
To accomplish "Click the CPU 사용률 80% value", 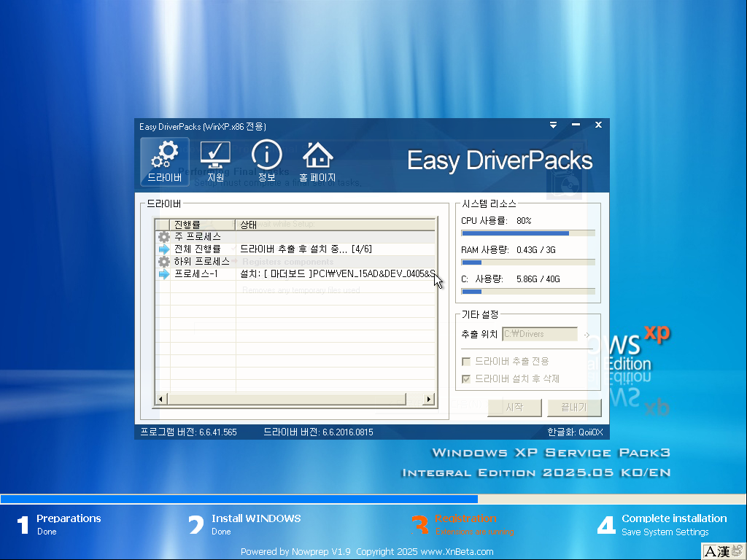I will pos(524,221).
